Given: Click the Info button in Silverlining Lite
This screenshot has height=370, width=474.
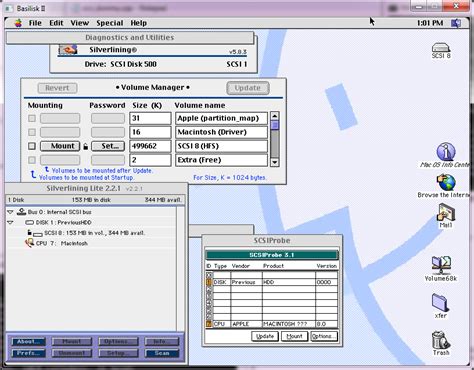Looking at the screenshot, I should coord(162,341).
